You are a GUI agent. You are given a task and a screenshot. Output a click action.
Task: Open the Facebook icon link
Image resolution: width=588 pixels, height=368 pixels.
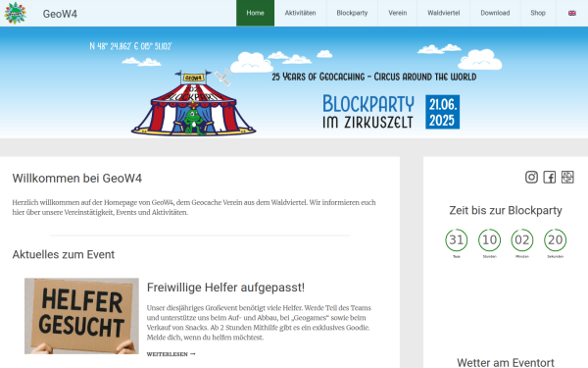(x=550, y=177)
